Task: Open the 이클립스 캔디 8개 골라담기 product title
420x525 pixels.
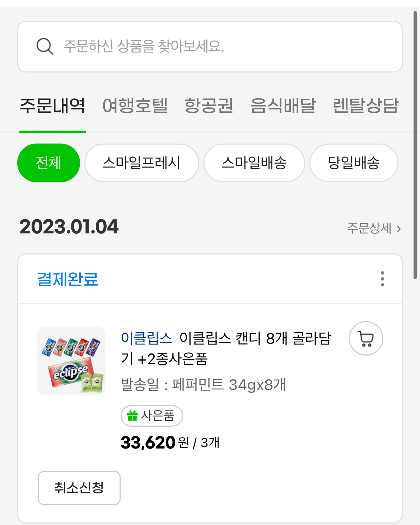Action: point(255,338)
